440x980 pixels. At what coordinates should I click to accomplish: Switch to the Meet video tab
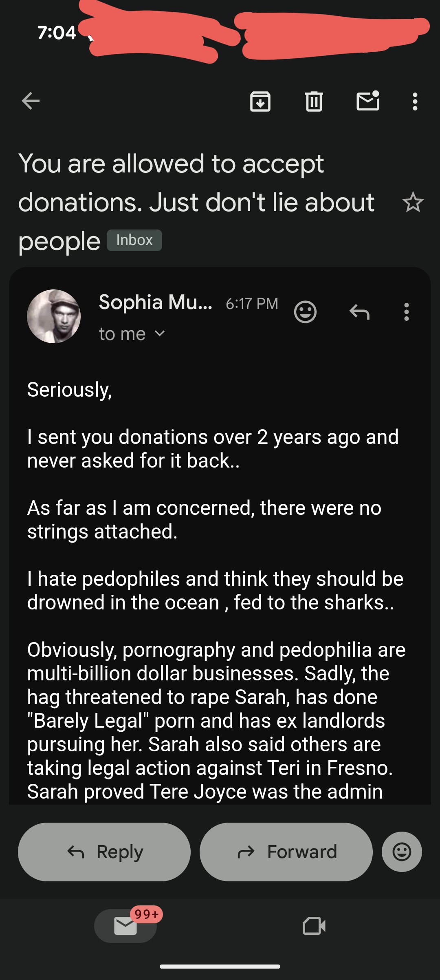(x=314, y=926)
